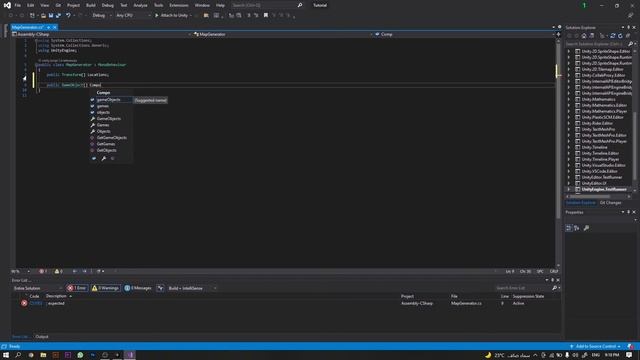Click the Code column header in Error List

(x=34, y=296)
